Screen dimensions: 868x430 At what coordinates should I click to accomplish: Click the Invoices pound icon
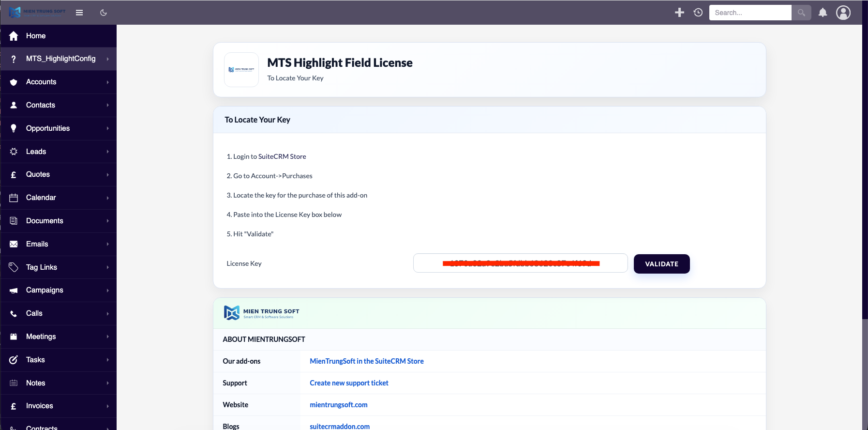pyautogui.click(x=14, y=406)
